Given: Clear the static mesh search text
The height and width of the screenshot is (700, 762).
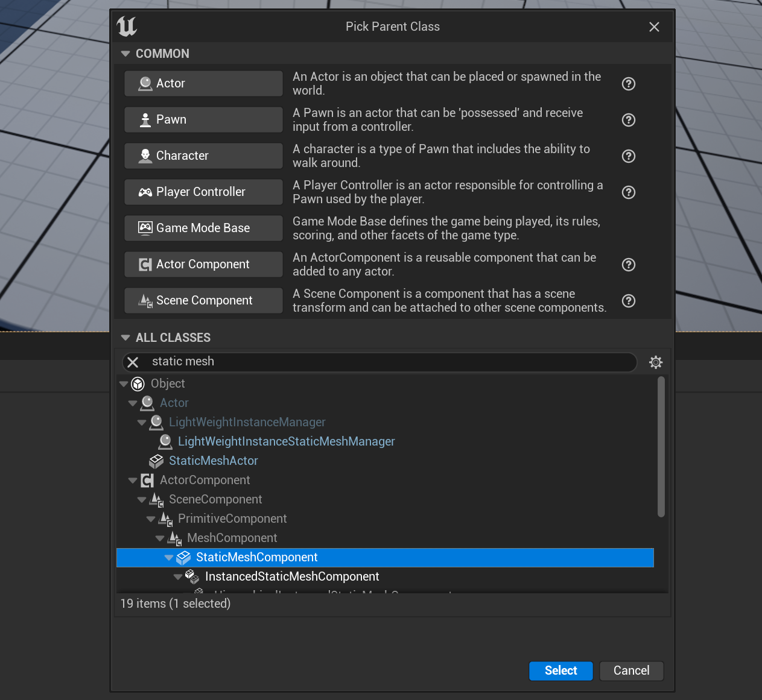Looking at the screenshot, I should coord(133,362).
